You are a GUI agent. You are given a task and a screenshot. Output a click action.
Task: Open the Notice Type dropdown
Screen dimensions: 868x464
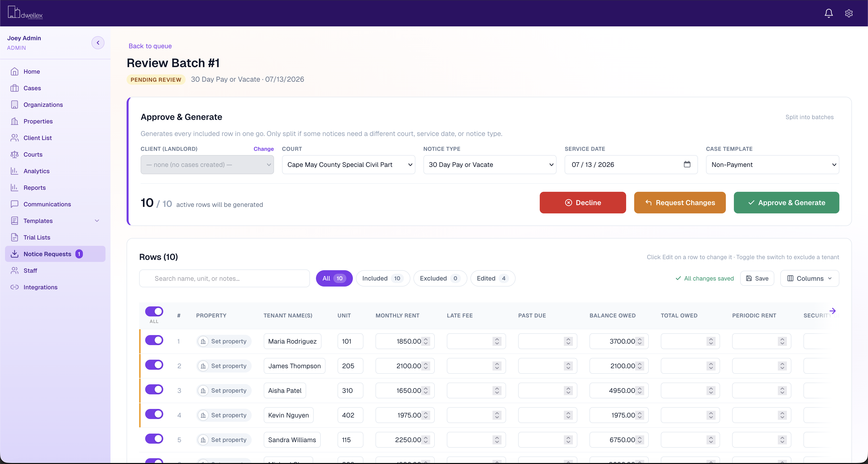[x=490, y=165]
